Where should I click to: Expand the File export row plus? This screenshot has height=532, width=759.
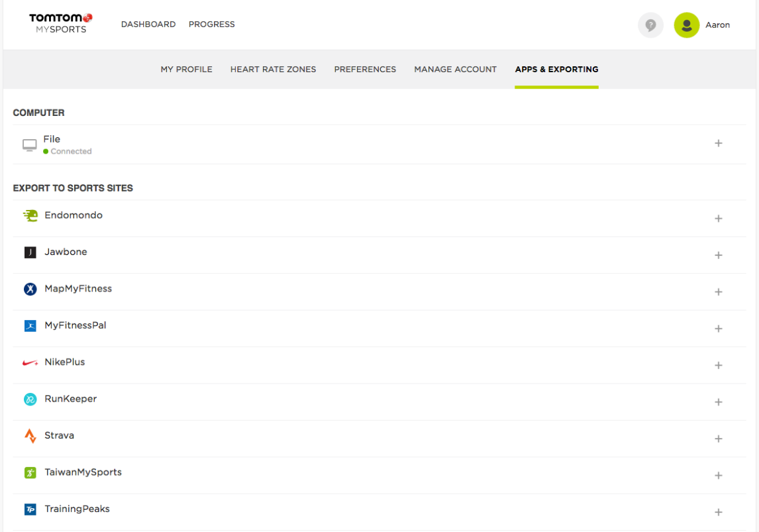[719, 143]
